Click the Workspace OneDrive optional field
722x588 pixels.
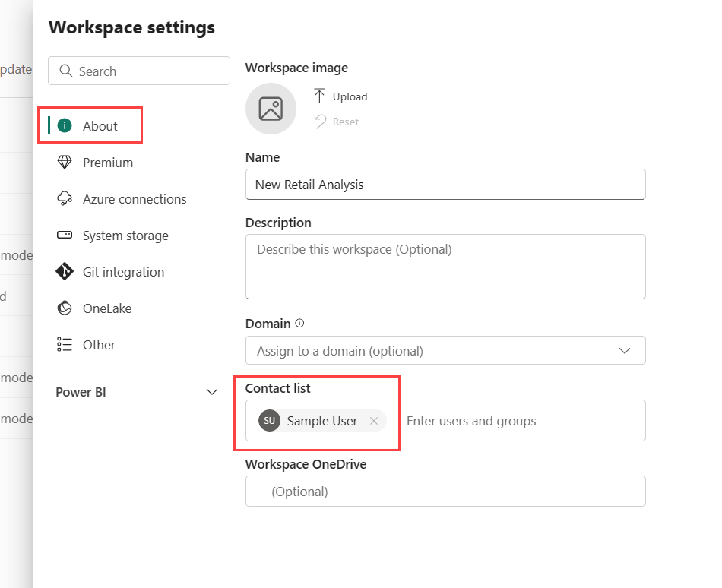445,491
